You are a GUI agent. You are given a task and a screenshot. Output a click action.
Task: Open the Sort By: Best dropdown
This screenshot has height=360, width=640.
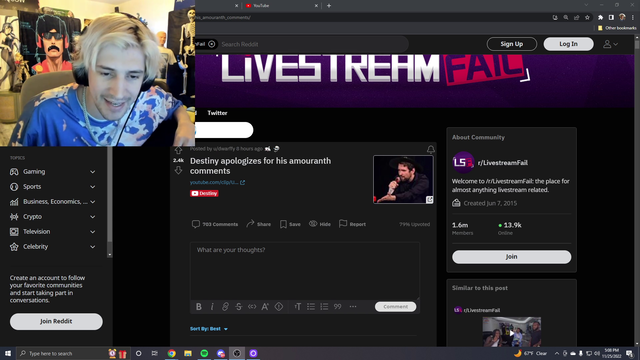pyautogui.click(x=209, y=329)
